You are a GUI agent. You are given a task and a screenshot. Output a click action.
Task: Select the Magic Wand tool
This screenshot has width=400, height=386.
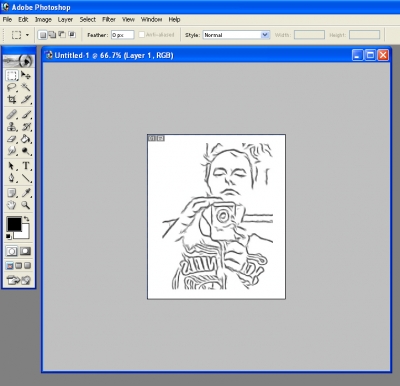click(26, 87)
